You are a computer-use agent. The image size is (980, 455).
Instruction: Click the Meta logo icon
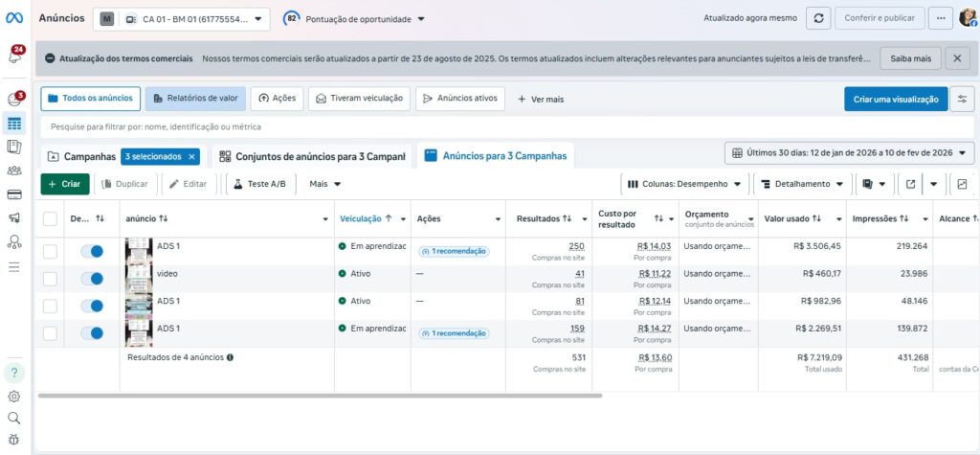pos(14,18)
